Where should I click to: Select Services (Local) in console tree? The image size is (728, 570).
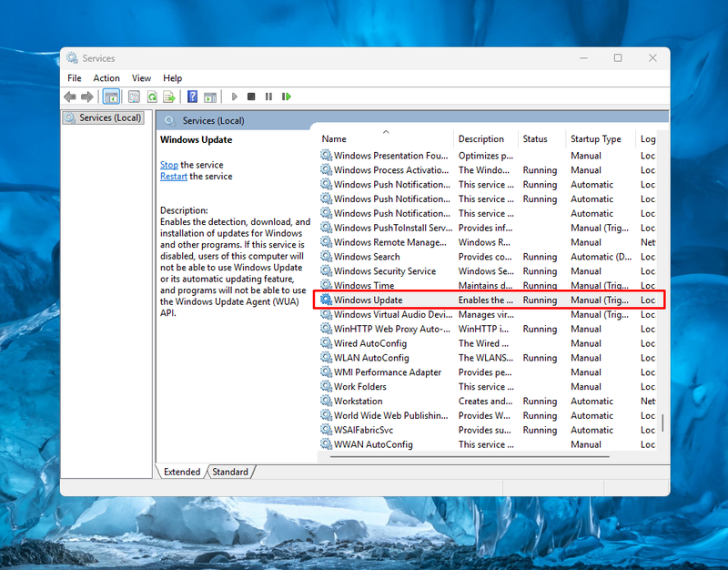[104, 118]
